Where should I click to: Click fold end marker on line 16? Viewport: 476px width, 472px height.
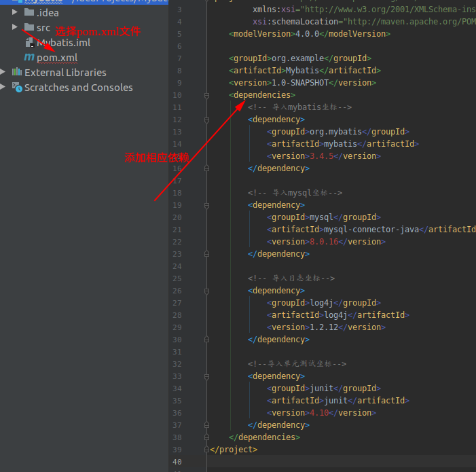(206, 168)
